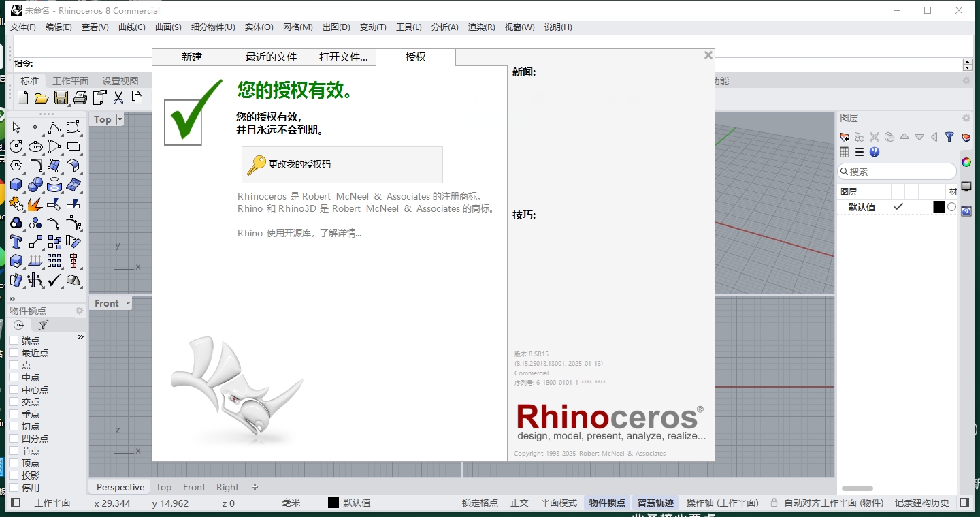The width and height of the screenshot is (980, 517).
Task: Enable the 交点 object snap checkbox
Action: click(x=14, y=401)
